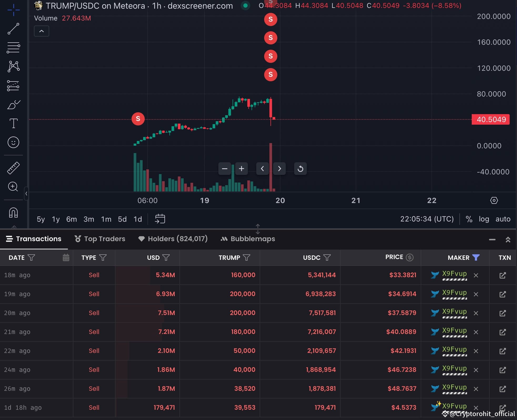Image resolution: width=517 pixels, height=420 pixels.
Task: Select the ruler measure tool
Action: coord(13,168)
